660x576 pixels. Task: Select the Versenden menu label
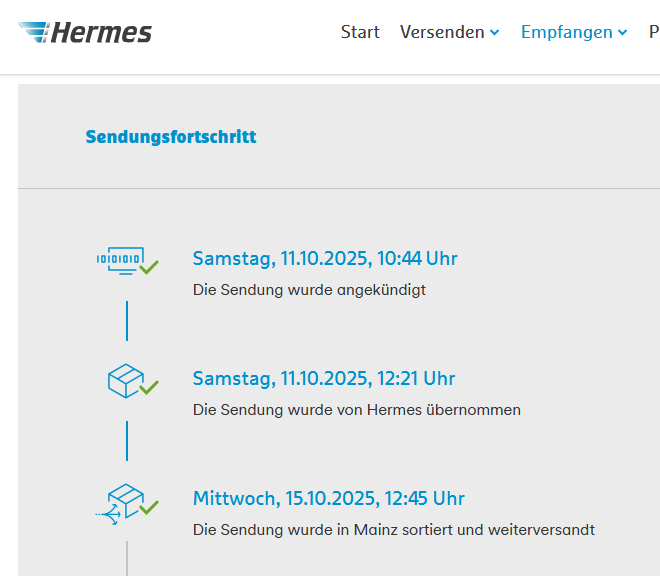click(x=442, y=32)
